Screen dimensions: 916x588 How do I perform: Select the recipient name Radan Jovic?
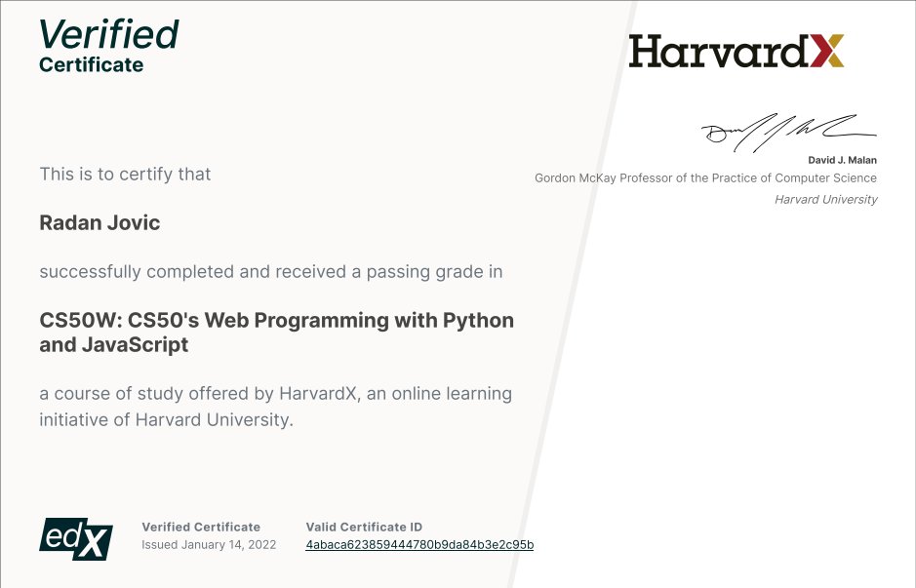[100, 222]
